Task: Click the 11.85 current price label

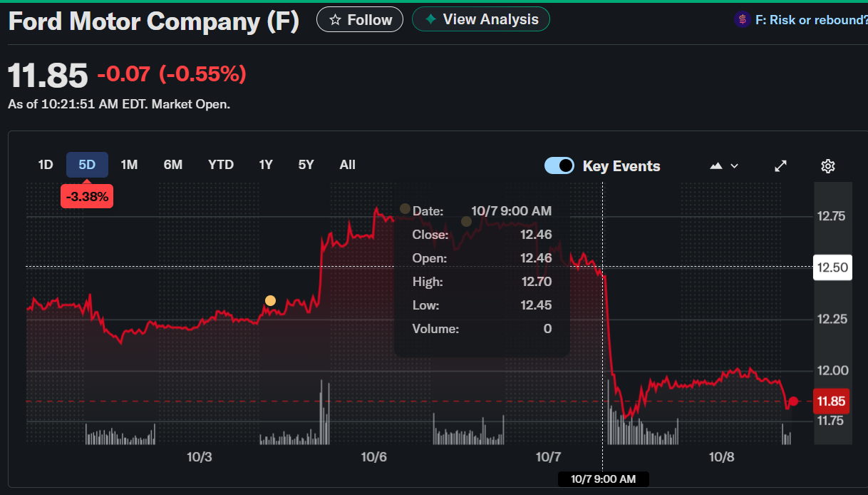Action: coord(832,402)
